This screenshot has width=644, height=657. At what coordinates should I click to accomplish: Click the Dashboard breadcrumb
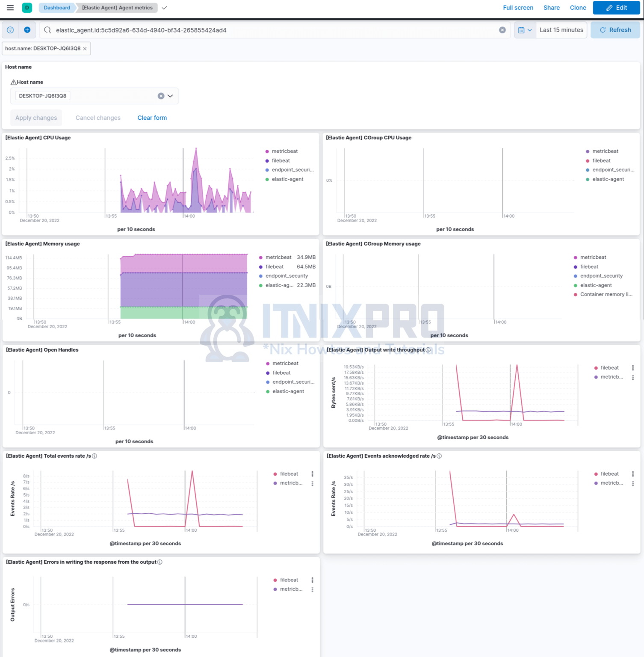[x=56, y=7]
